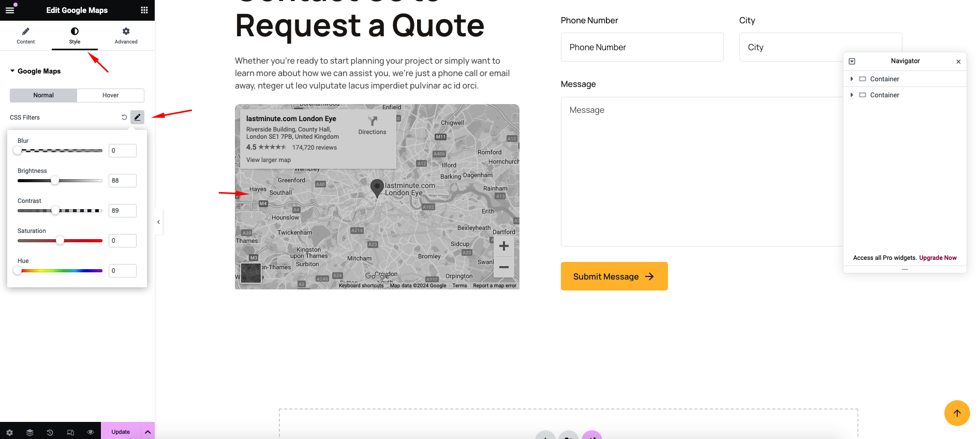Collapse the editor side panel
980x439 pixels.
159,222
